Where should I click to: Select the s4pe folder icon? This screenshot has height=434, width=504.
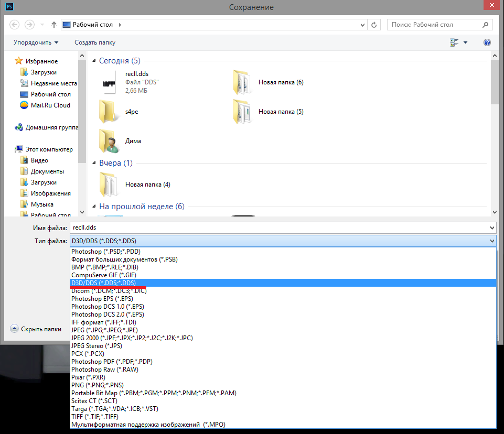(108, 112)
